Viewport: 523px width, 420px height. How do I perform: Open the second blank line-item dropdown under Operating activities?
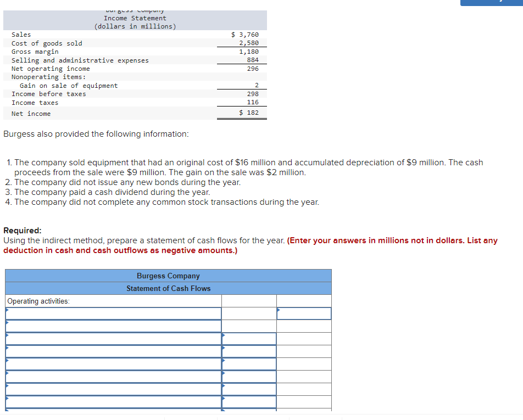(x=113, y=326)
